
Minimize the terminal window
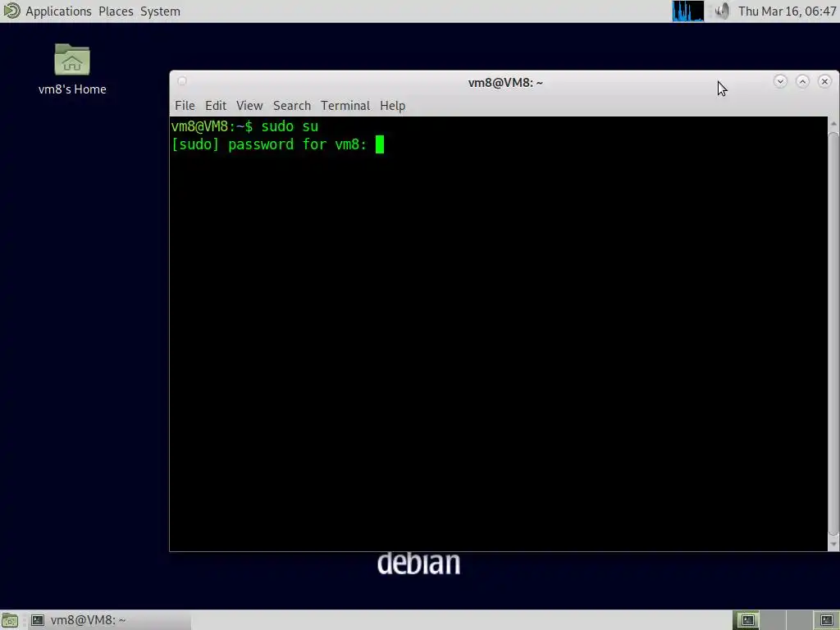(780, 81)
